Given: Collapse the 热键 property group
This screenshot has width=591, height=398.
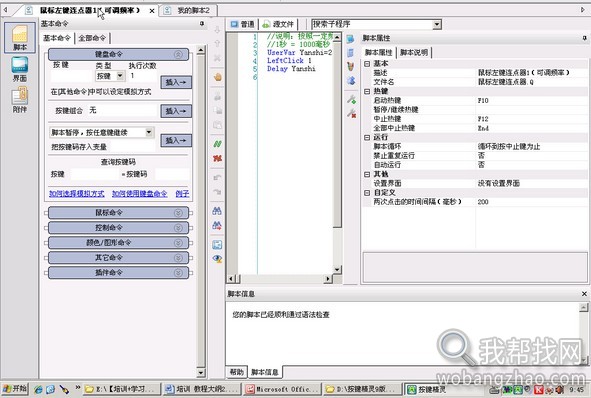Looking at the screenshot, I should [367, 91].
